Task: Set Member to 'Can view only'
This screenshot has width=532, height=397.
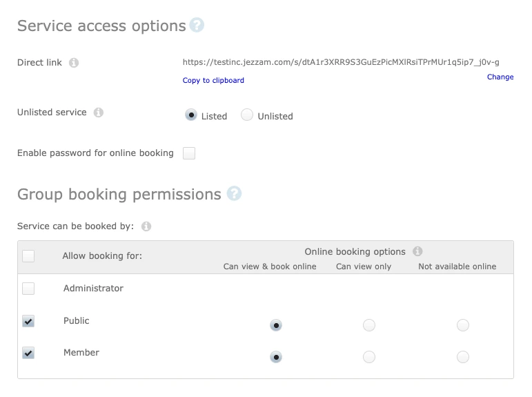Action: (x=369, y=357)
